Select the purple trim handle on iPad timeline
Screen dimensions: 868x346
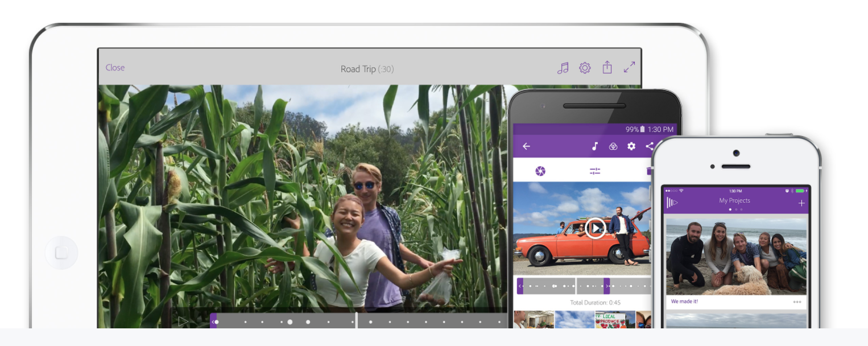[213, 322]
